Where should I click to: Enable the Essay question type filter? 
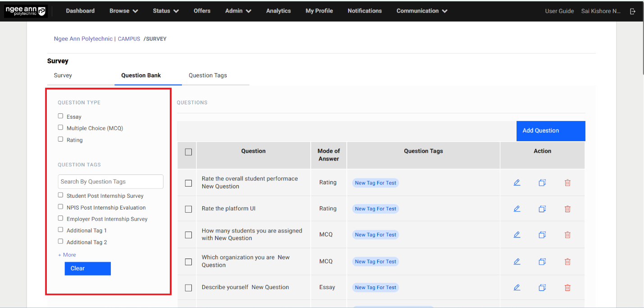(x=60, y=116)
